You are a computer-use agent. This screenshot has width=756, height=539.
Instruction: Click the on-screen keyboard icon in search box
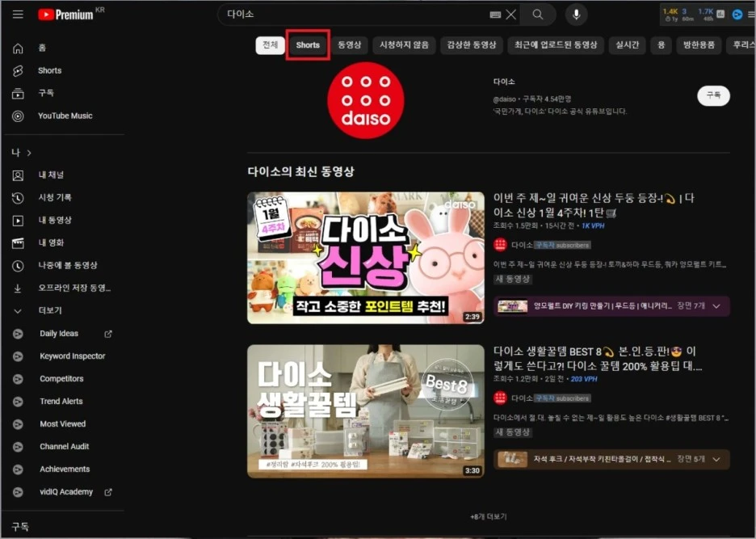(495, 15)
